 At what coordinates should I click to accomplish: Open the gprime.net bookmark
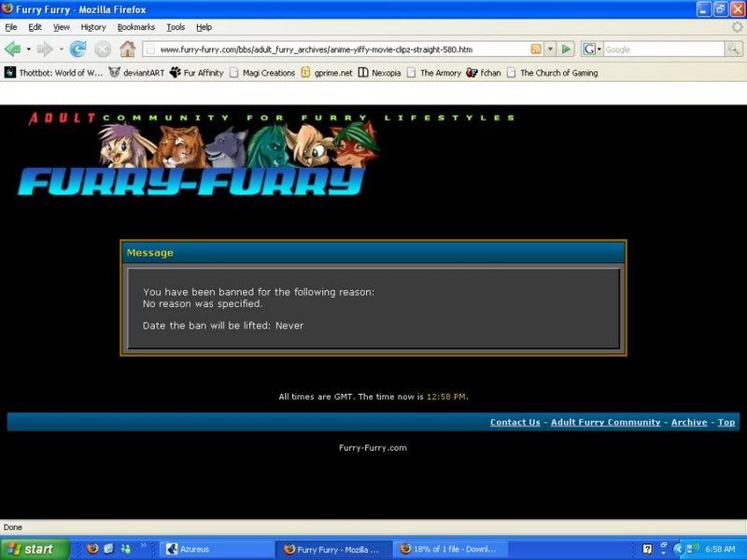(327, 73)
